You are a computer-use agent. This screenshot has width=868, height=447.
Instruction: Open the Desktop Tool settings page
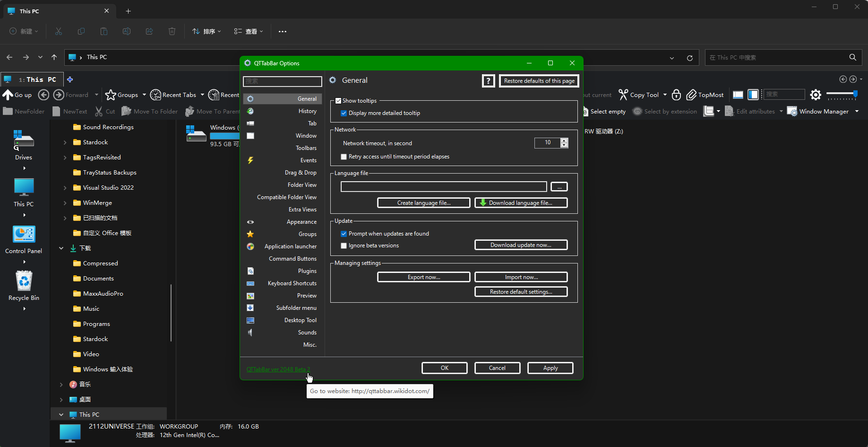click(x=300, y=320)
